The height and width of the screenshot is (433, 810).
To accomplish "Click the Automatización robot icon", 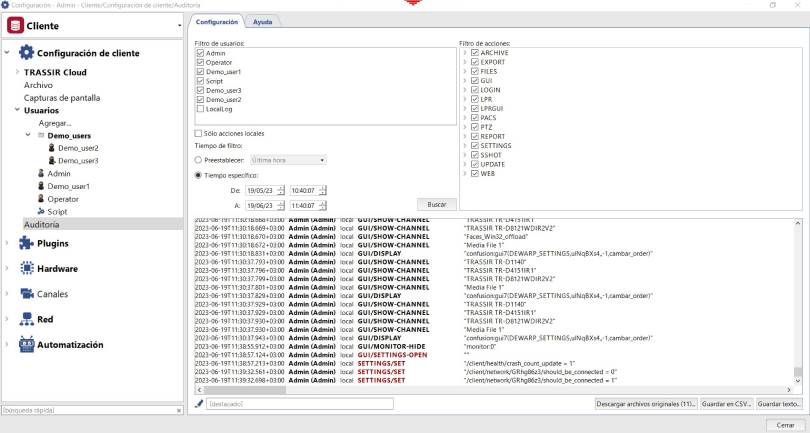I will pyautogui.click(x=26, y=345).
